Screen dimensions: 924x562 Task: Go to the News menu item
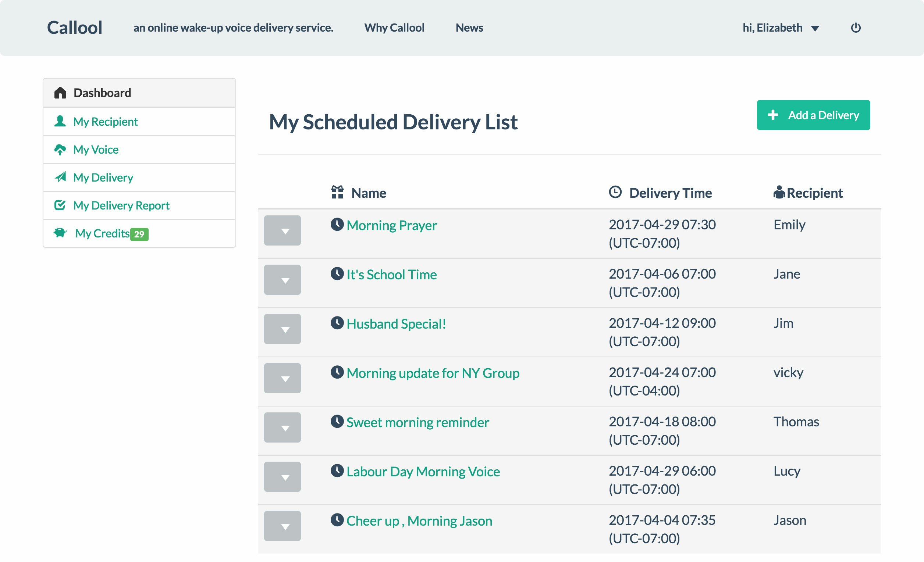469,28
